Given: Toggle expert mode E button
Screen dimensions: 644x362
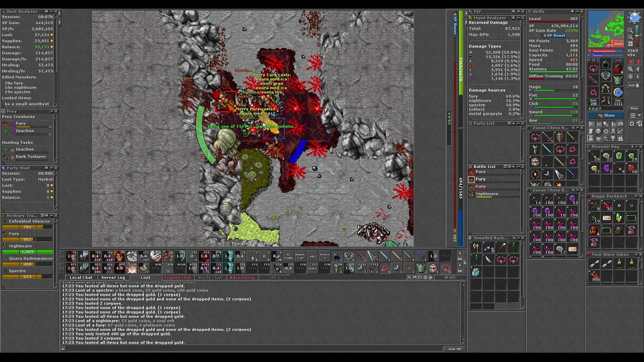Looking at the screenshot, I should [638, 76].
